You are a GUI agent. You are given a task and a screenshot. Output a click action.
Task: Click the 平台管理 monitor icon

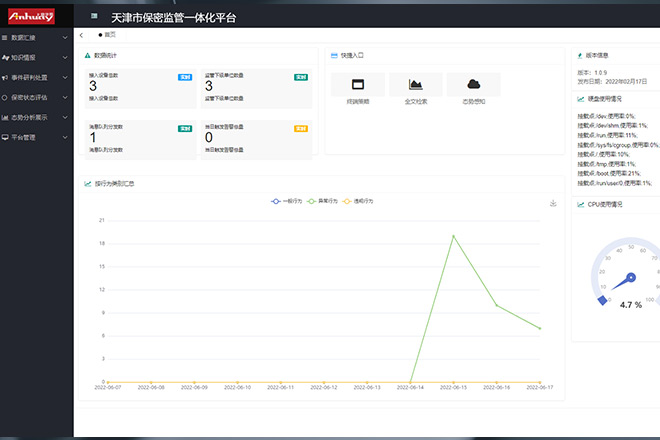point(6,137)
